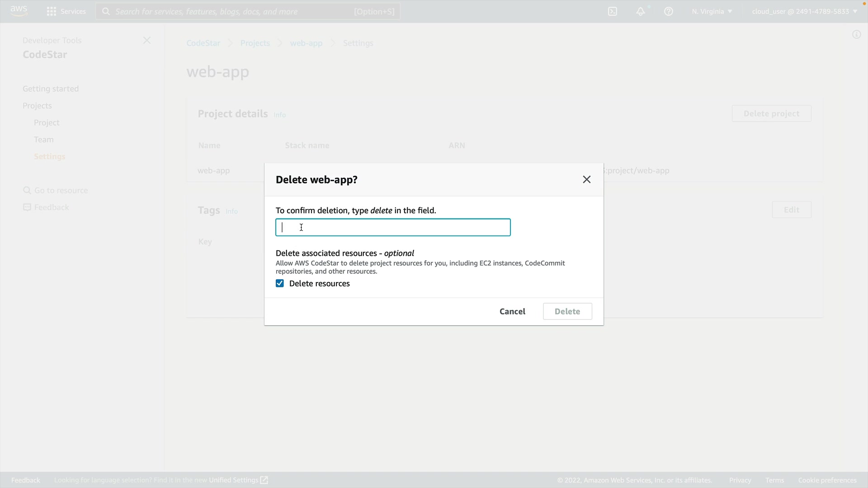Focus the AWS services search bar
Viewport: 868px width, 488px height.
(x=248, y=11)
